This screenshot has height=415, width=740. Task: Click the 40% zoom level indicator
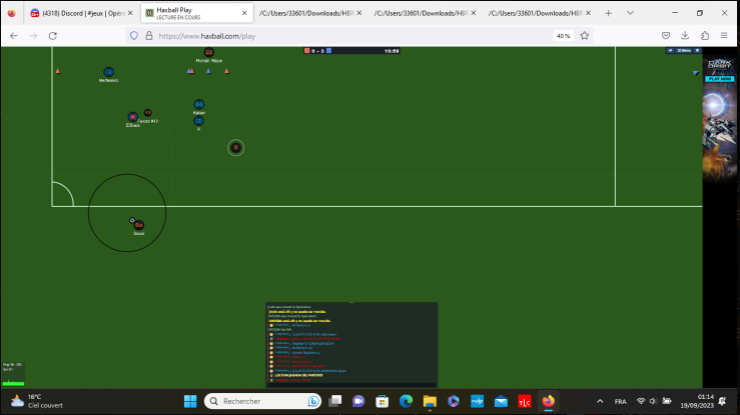pos(564,35)
